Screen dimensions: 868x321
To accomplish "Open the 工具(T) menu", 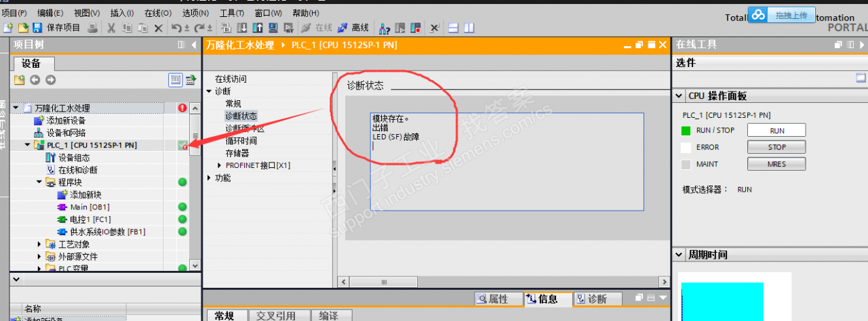I will (x=232, y=13).
